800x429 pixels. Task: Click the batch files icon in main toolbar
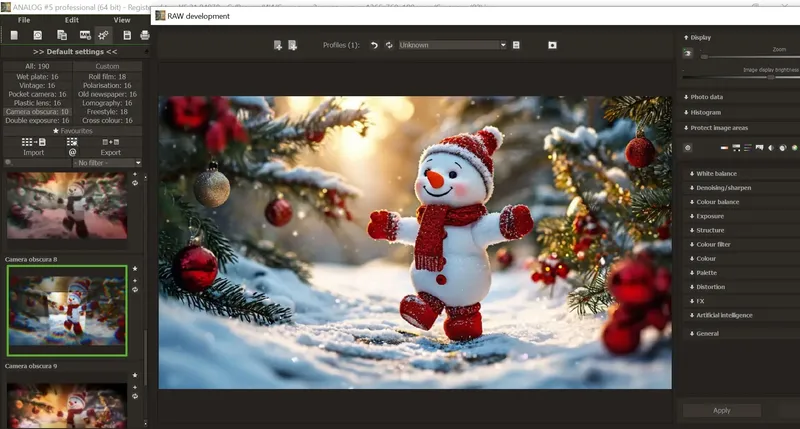62,35
